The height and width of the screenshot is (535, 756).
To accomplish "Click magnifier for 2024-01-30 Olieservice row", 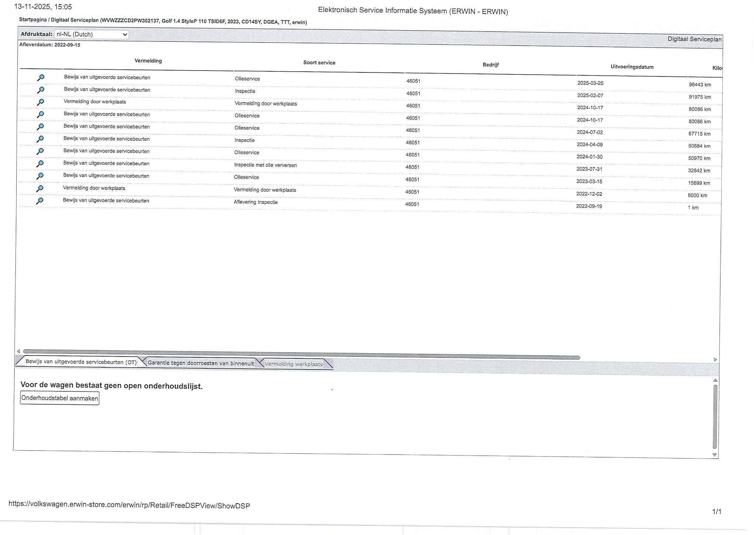I will click(x=40, y=151).
